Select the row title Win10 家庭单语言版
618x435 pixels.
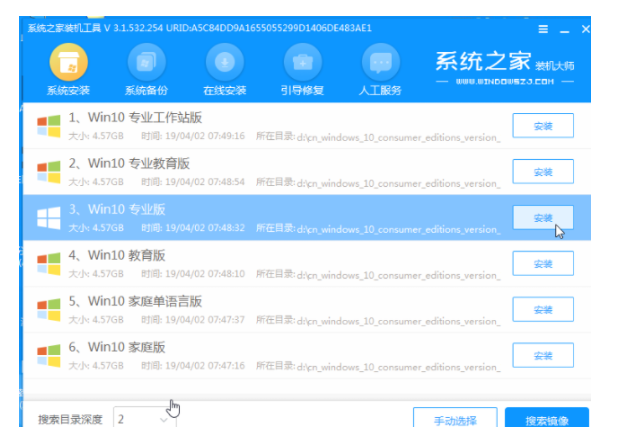[135, 301]
